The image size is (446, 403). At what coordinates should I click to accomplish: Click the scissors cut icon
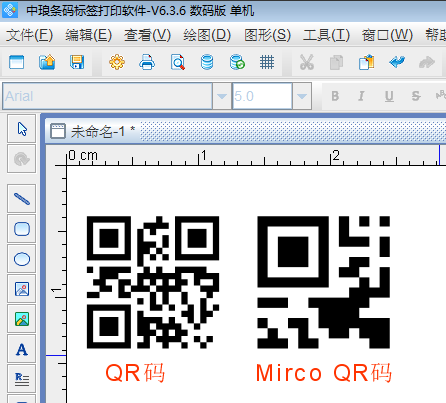coord(307,62)
